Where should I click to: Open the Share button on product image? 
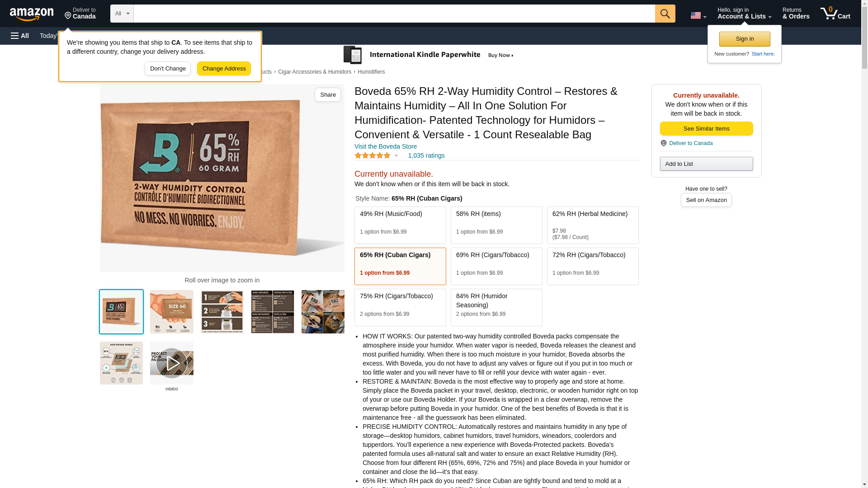coord(328,95)
